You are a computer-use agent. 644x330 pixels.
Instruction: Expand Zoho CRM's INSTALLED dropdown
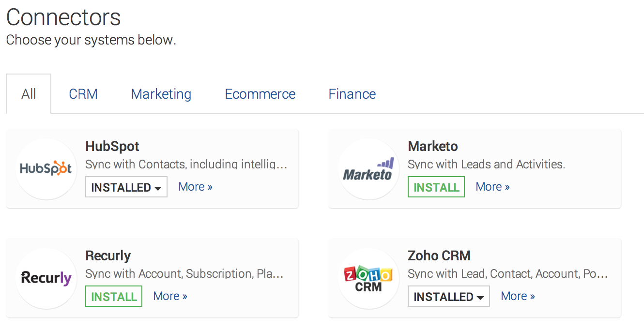click(x=449, y=297)
